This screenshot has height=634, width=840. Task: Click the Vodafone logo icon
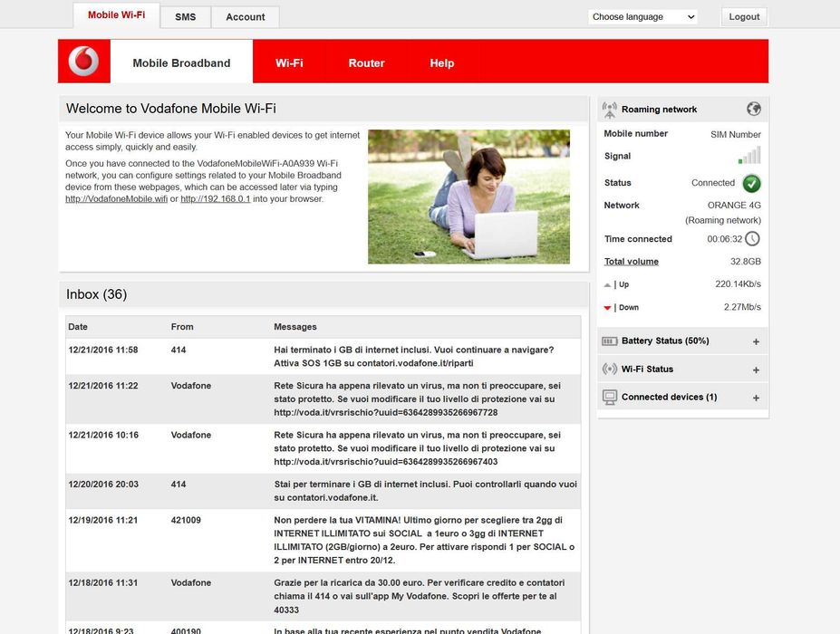pyautogui.click(x=83, y=61)
